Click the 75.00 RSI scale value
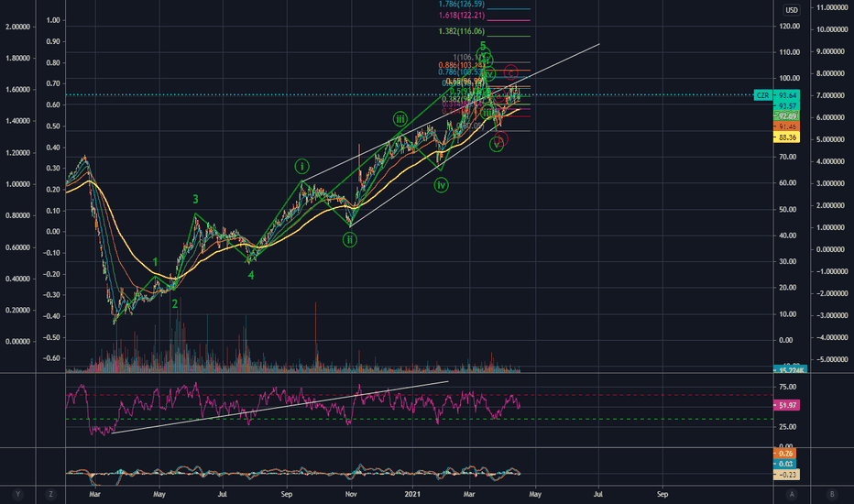The height and width of the screenshot is (504, 854). point(788,387)
